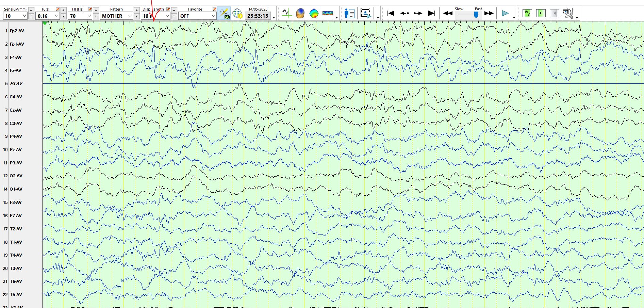This screenshot has width=644, height=308.
Task: Go to the next event marker
Action: click(x=418, y=13)
